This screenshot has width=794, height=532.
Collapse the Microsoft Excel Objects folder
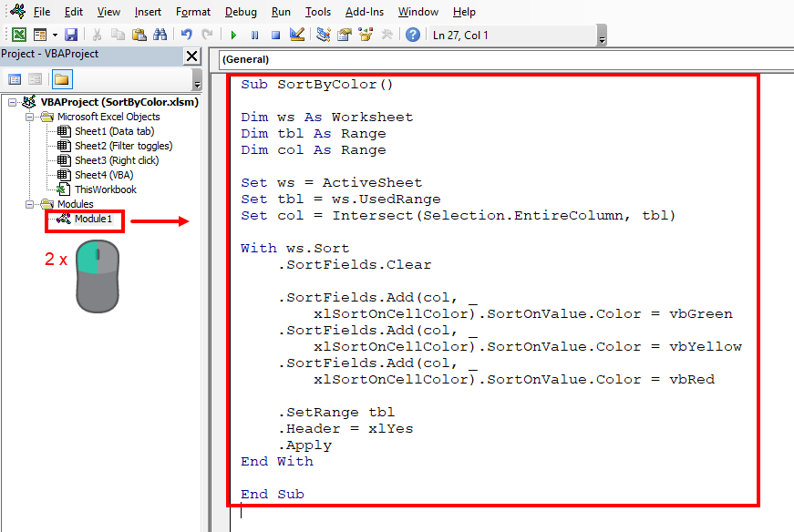coord(30,117)
